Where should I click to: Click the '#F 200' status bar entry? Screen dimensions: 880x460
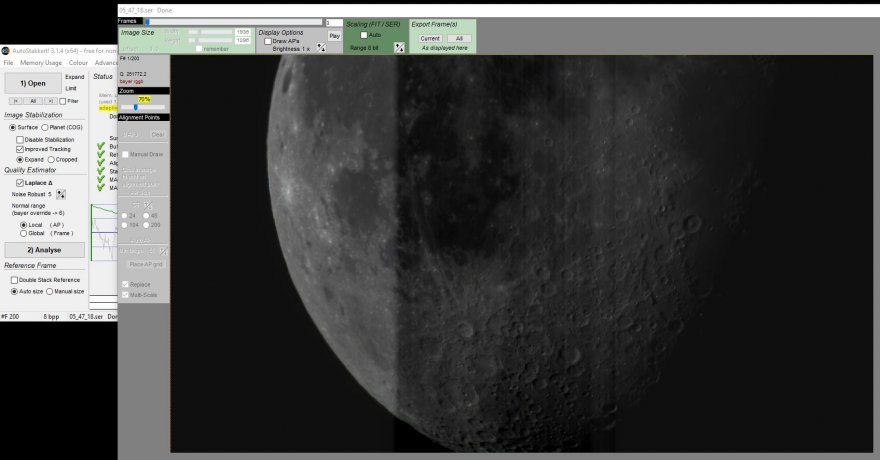point(10,317)
